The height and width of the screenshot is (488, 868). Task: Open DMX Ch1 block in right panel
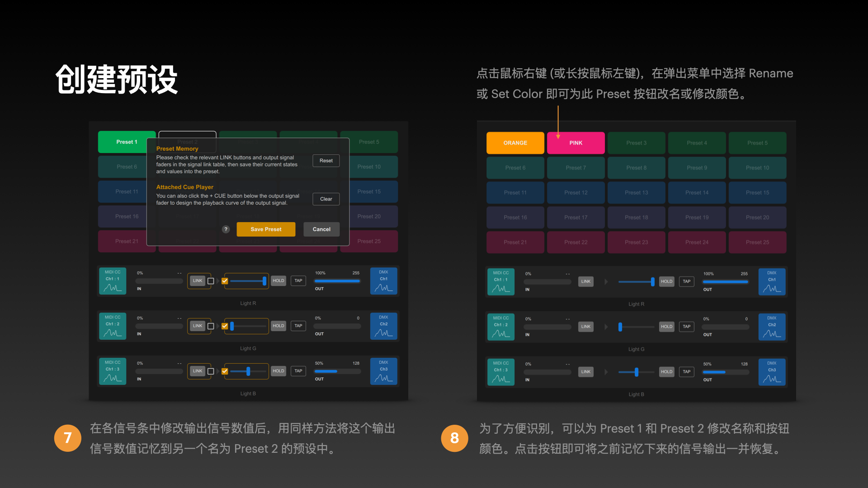pos(772,282)
